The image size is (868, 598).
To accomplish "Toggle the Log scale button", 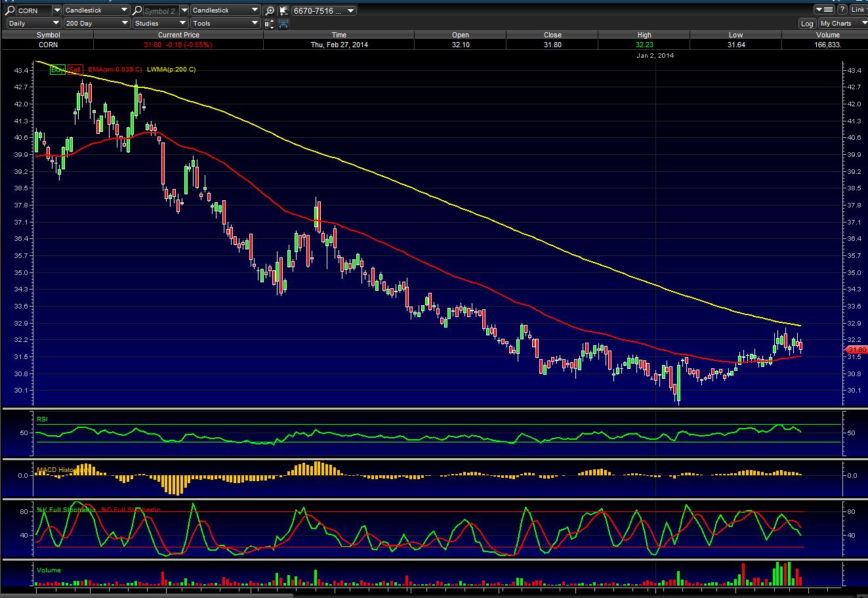I will coord(807,24).
